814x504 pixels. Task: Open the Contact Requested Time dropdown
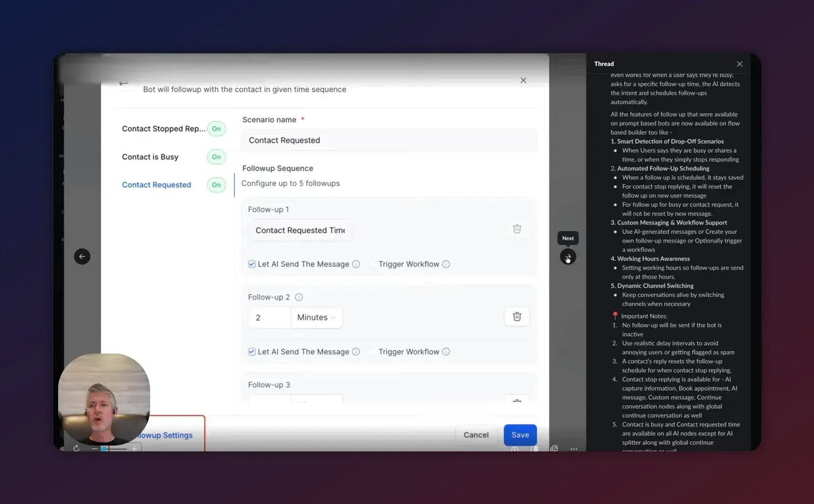[300, 230]
